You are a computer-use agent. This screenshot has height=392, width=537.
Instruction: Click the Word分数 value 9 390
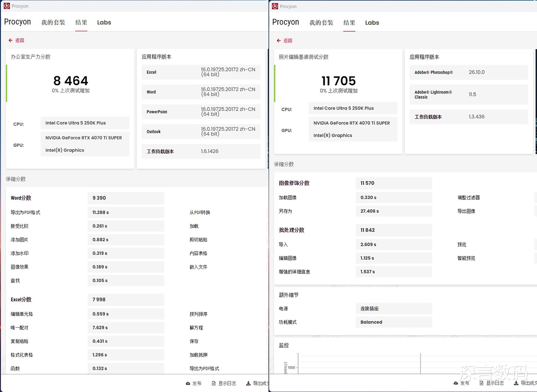point(99,198)
